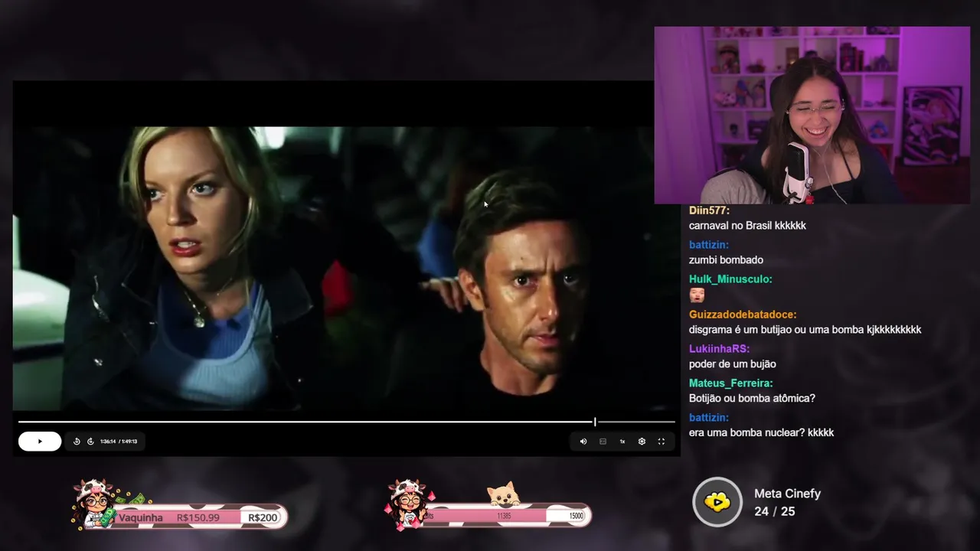
Task: Skip forward a few seconds
Action: pos(90,442)
